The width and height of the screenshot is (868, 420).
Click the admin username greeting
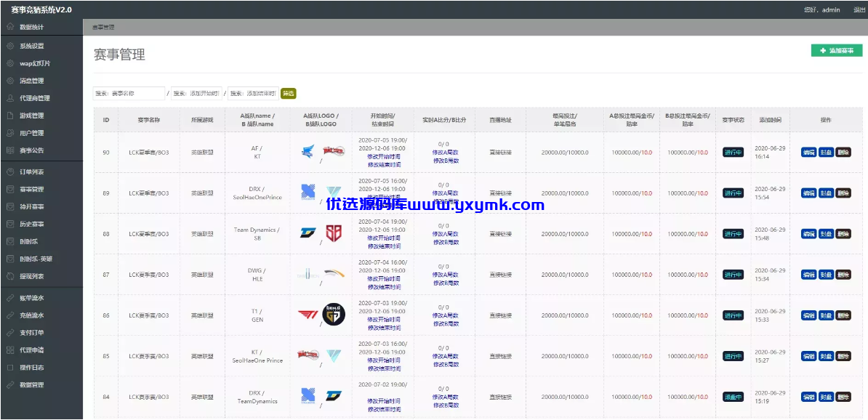pos(821,10)
